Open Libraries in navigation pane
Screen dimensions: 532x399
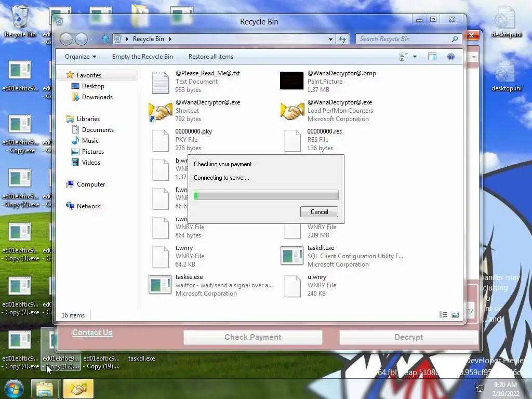coord(88,119)
